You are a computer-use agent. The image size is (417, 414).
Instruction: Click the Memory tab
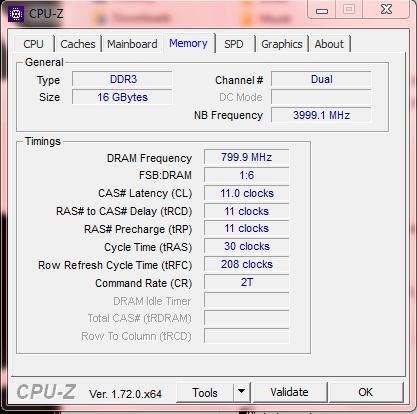188,43
